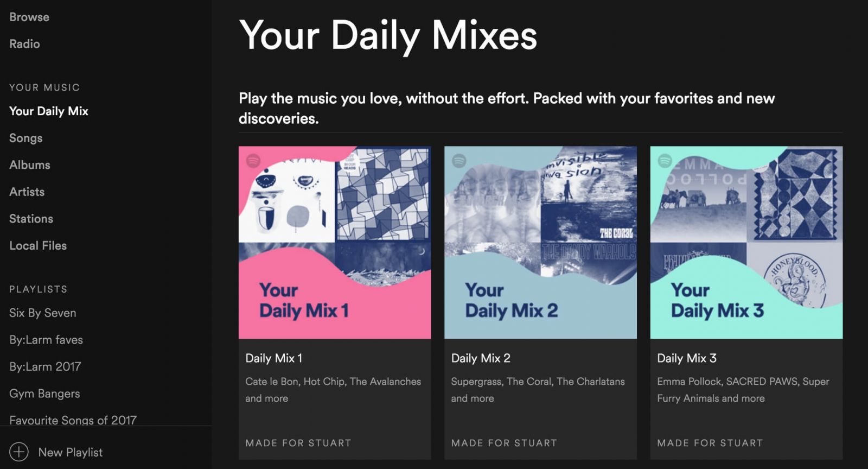This screenshot has width=868, height=469.
Task: Open the Stations section
Action: tap(30, 218)
